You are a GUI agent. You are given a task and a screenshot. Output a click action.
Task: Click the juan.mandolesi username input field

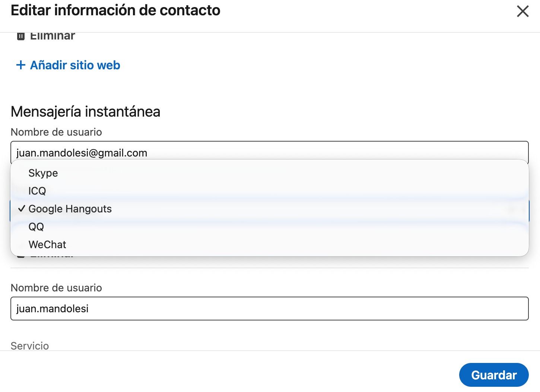[x=269, y=309]
